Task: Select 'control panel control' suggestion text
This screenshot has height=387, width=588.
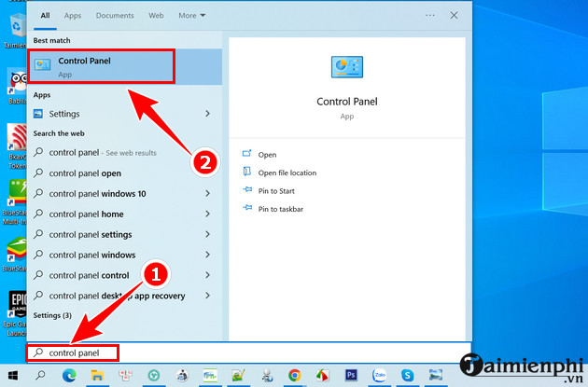Action: 90,275
